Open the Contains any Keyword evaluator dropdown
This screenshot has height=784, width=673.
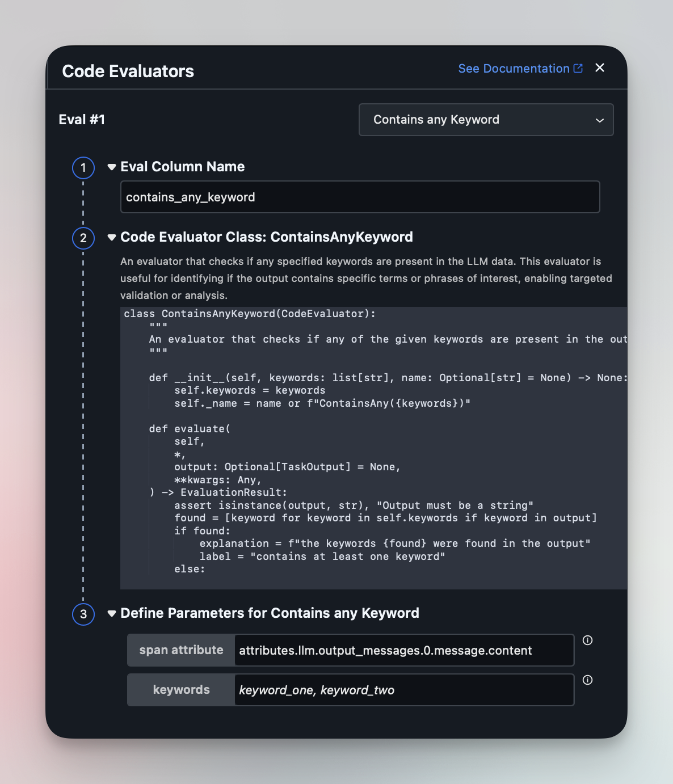(x=486, y=120)
